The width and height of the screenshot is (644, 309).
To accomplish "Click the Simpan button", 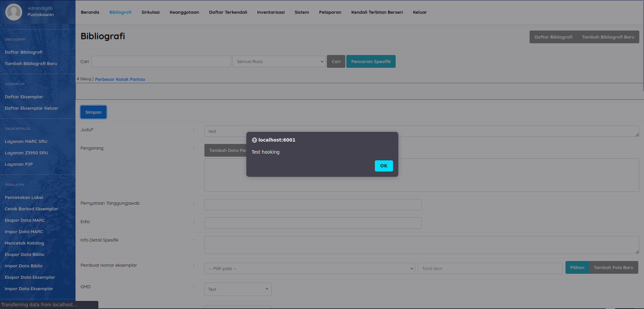I will (93, 112).
